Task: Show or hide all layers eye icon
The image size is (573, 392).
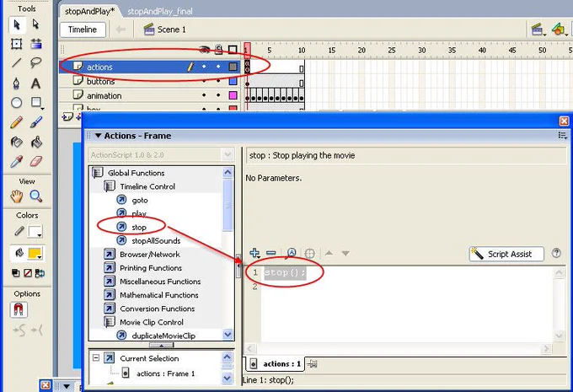Action: pos(205,50)
